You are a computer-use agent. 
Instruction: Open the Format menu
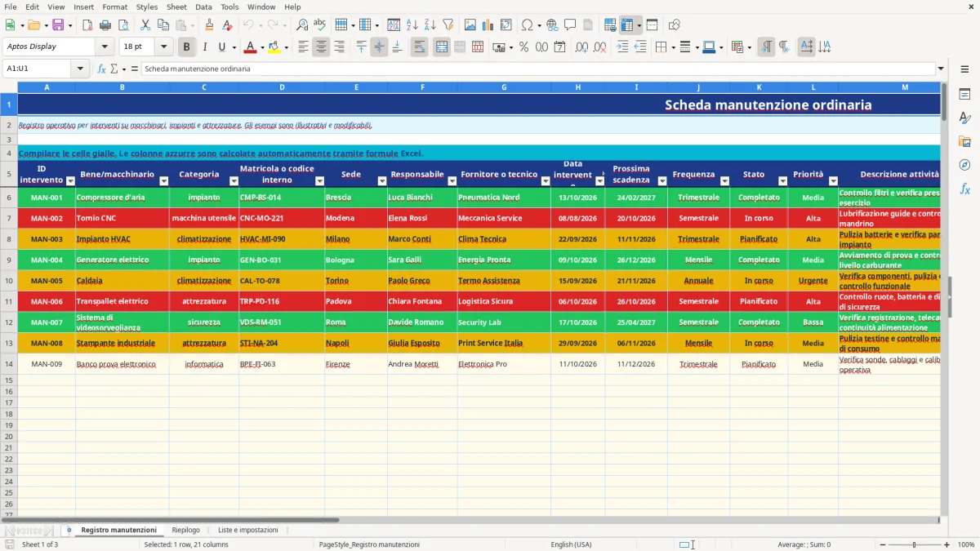pos(114,7)
